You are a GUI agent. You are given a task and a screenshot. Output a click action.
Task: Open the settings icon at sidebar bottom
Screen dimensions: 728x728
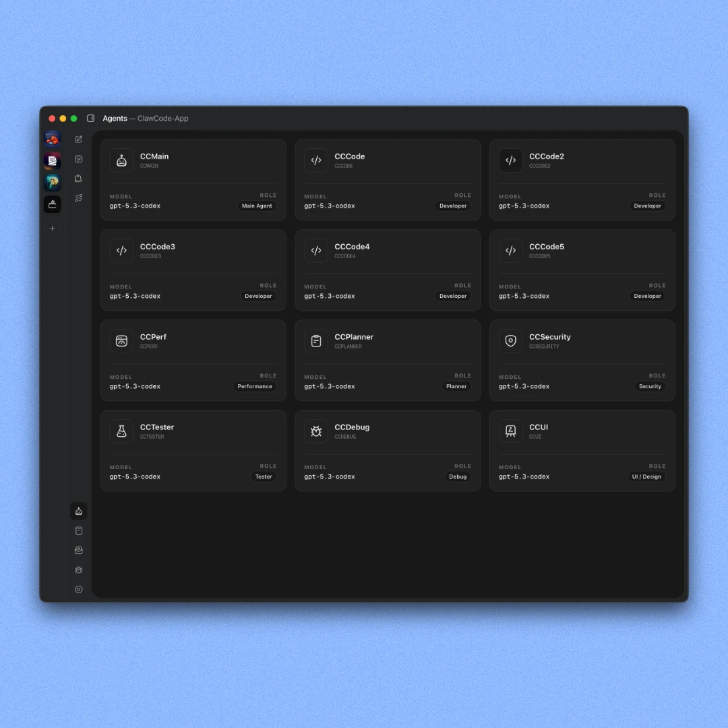click(79, 589)
